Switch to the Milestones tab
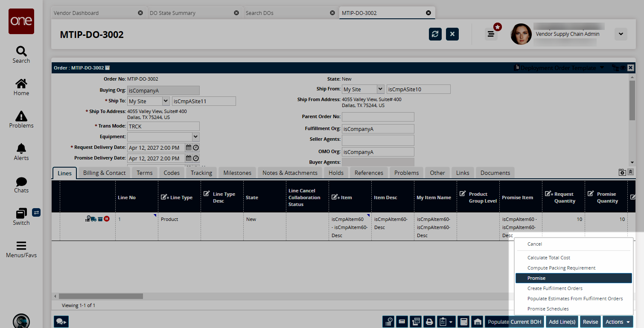The image size is (644, 328). pos(237,173)
